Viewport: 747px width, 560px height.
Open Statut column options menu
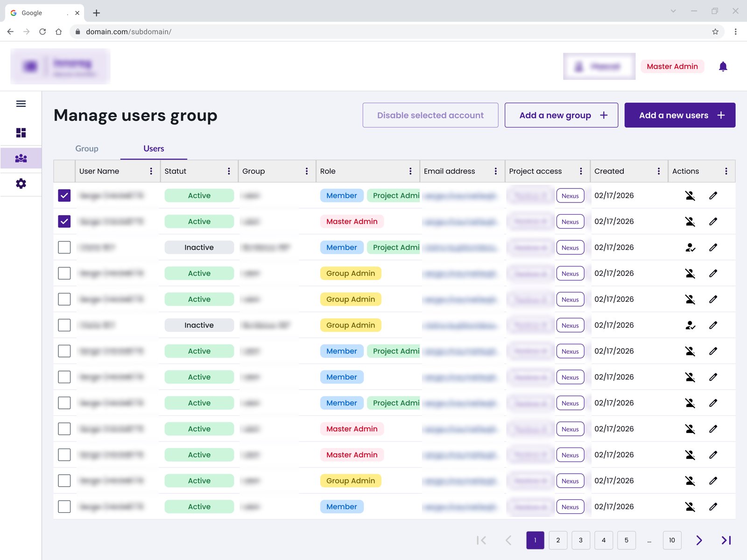(x=229, y=171)
